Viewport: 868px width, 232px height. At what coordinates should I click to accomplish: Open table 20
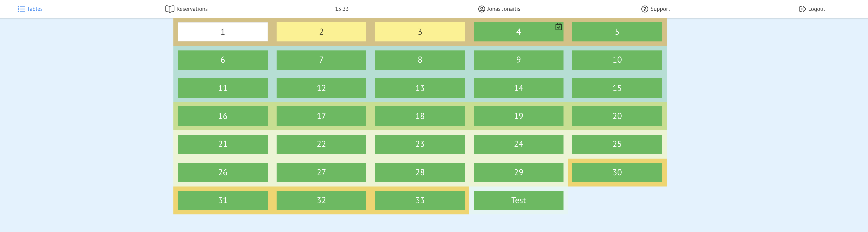617,116
